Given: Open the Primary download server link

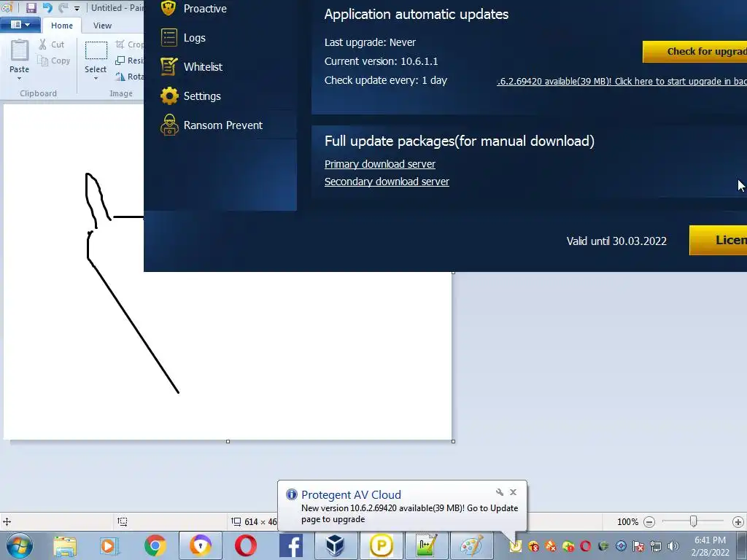Looking at the screenshot, I should 379,164.
